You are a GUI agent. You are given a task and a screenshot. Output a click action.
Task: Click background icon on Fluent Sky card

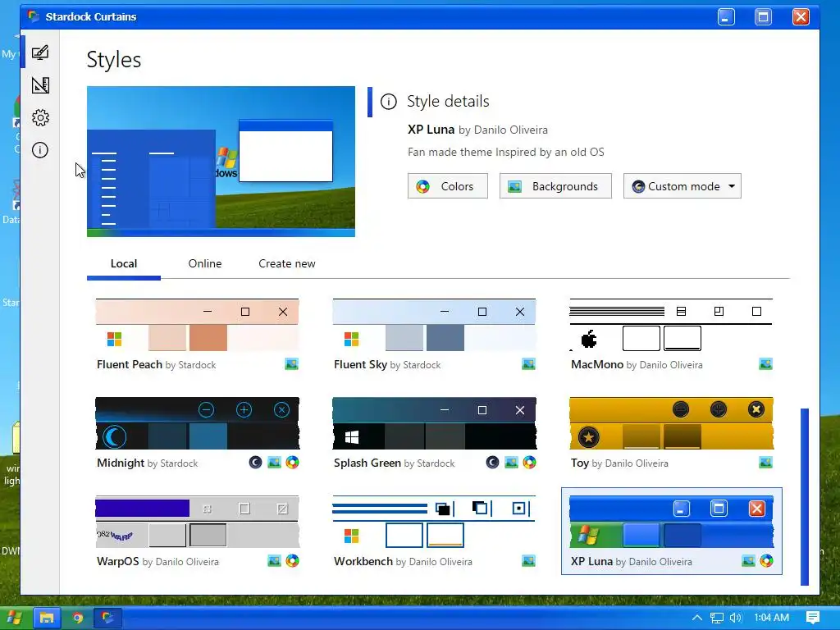tap(528, 364)
